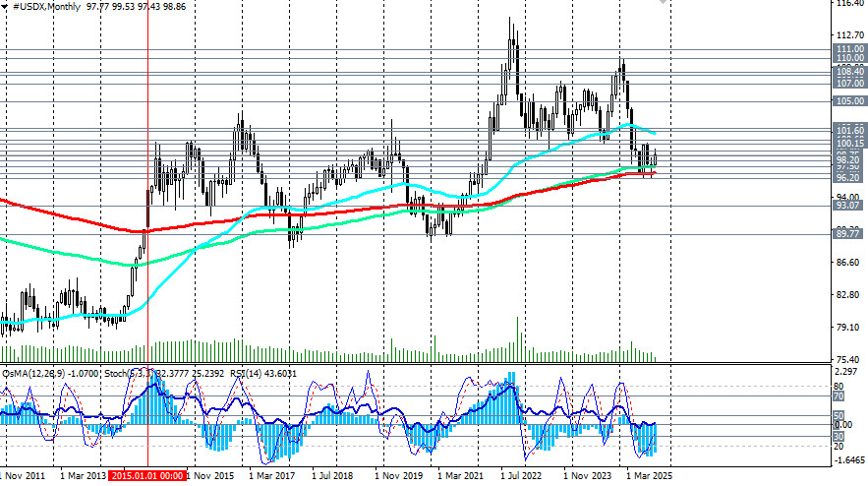This screenshot has height=486, width=868.
Task: Select the 96.20 horizontal level label
Action: coord(850,178)
